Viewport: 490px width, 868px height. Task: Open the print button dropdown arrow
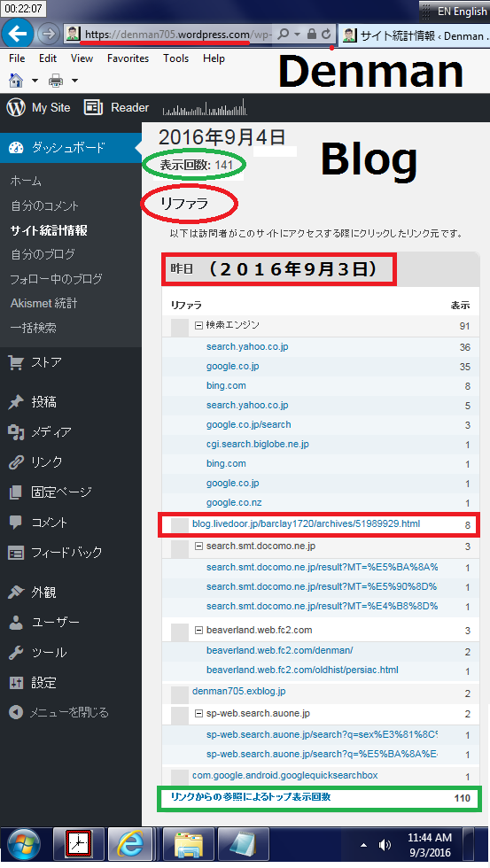[74, 81]
